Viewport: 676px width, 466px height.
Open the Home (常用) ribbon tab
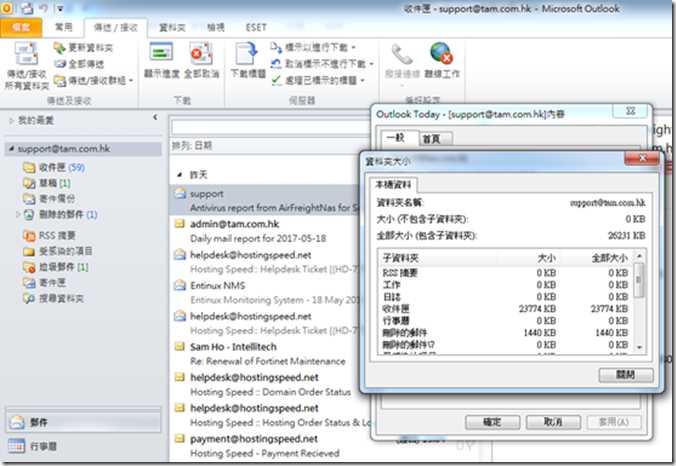[x=64, y=27]
